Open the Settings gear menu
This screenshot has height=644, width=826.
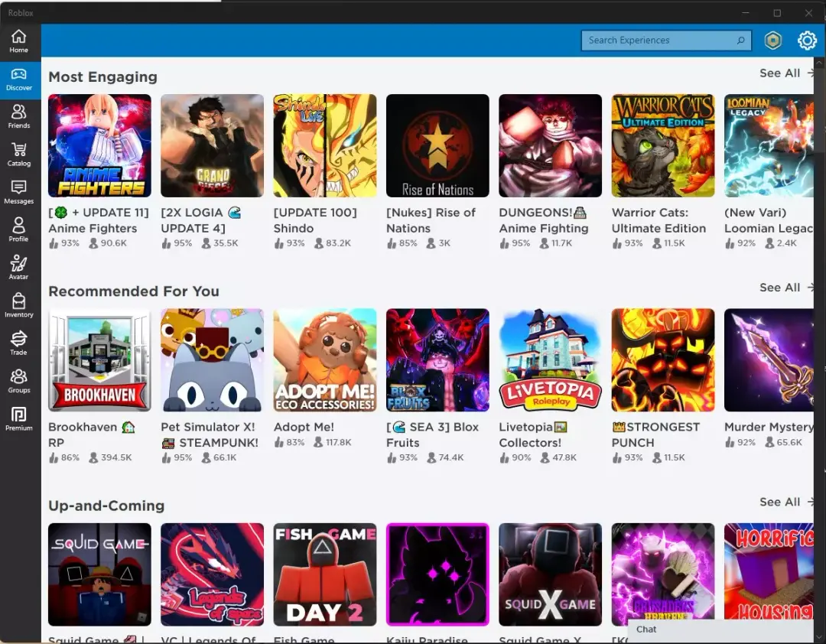click(807, 41)
